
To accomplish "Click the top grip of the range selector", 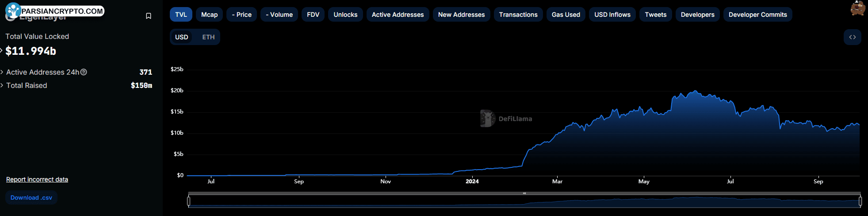I will 524,193.
